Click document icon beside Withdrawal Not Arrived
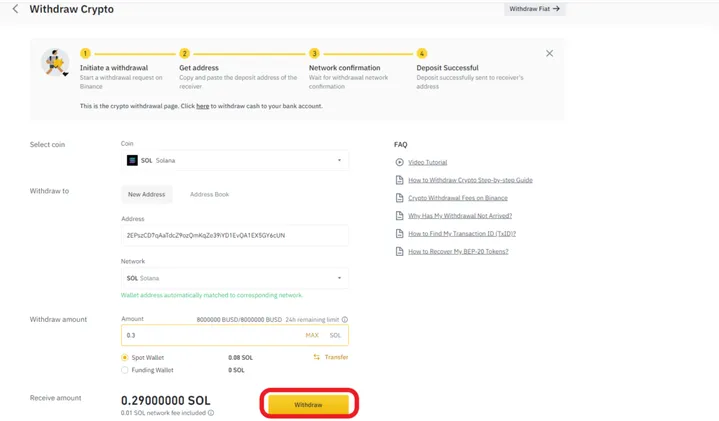Image resolution: width=719 pixels, height=421 pixels. pos(399,216)
